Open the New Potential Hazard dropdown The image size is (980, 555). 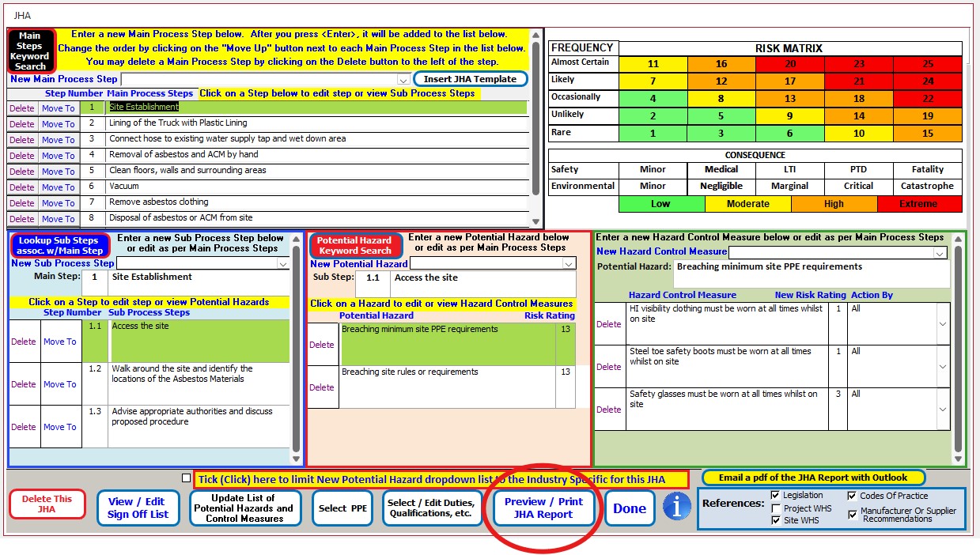point(569,264)
